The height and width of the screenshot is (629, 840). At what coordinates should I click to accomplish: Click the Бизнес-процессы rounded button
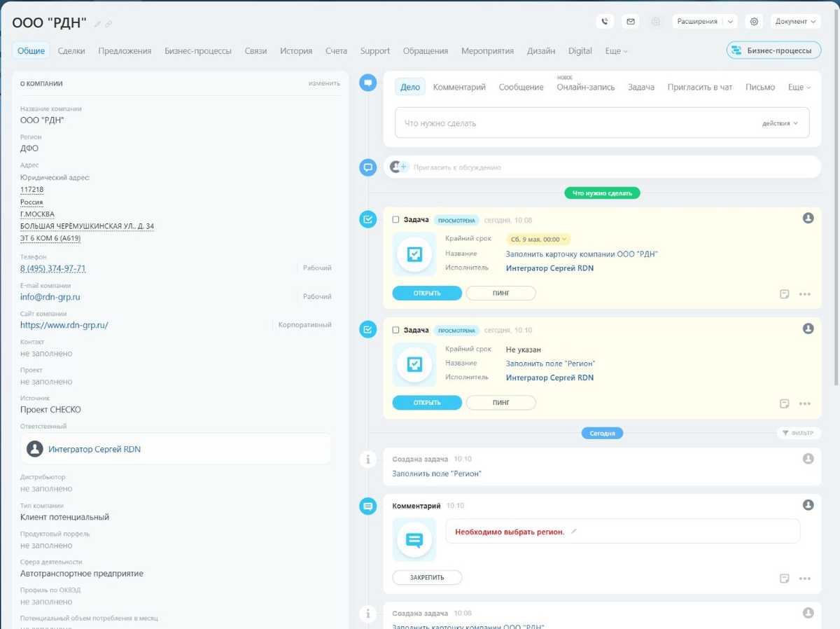click(x=773, y=50)
